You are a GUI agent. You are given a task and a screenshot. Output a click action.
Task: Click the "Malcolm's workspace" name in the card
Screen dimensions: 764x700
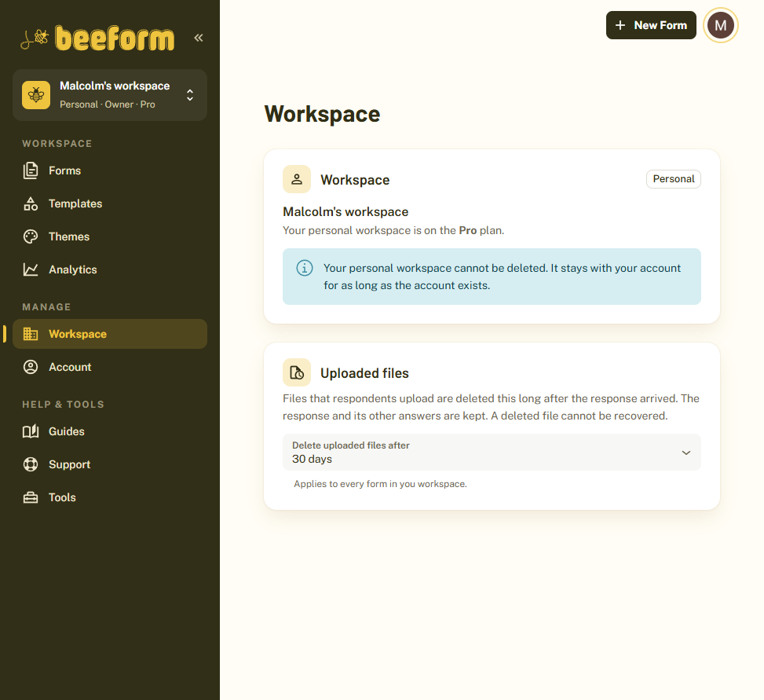(345, 212)
